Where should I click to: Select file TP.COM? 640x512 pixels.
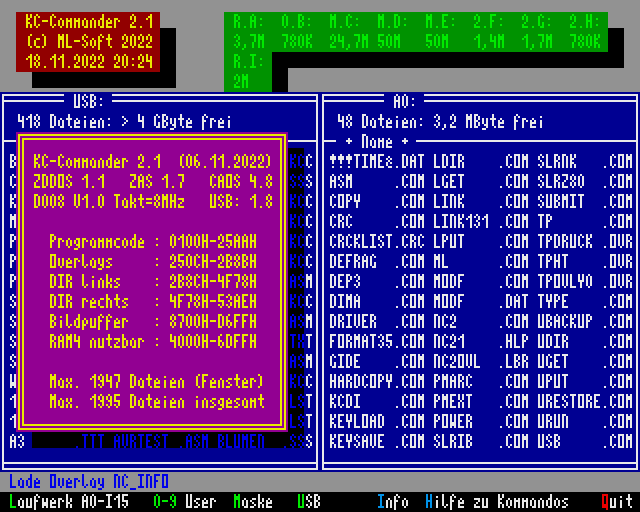585,222
